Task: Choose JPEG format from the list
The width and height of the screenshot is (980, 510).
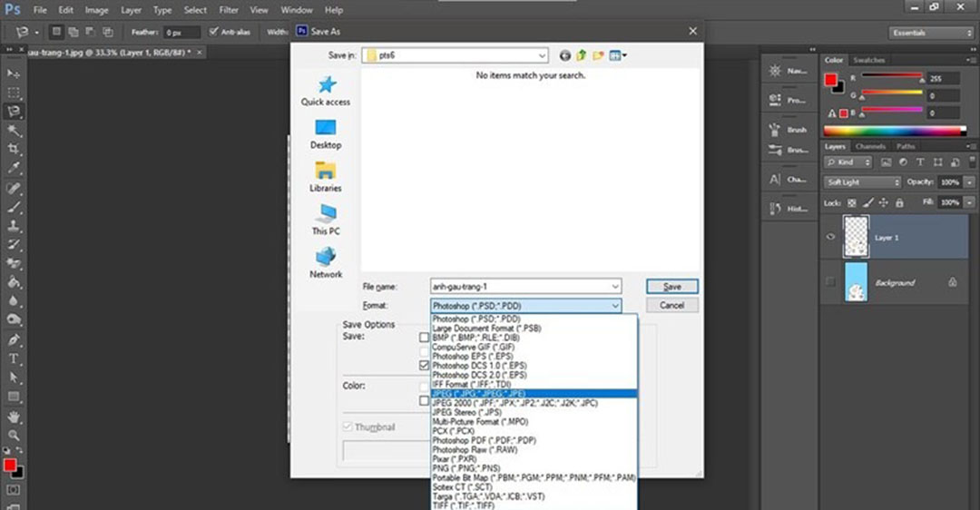Action: tap(534, 394)
